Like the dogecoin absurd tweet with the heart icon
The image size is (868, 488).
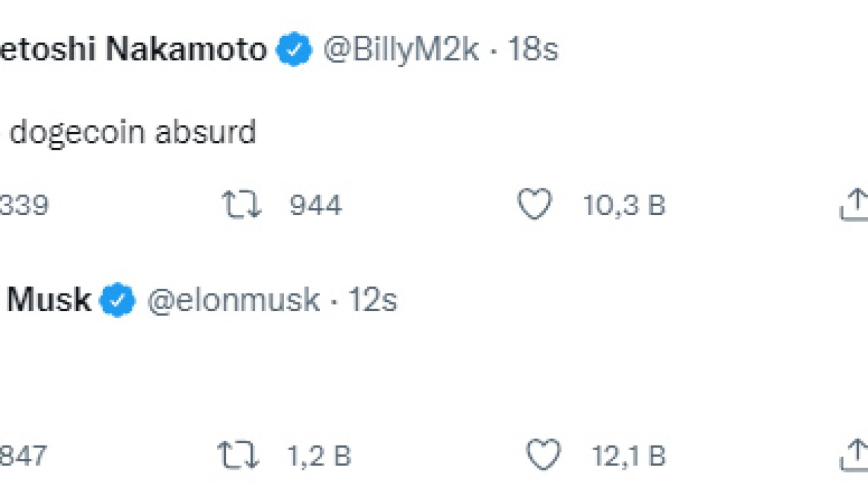534,205
